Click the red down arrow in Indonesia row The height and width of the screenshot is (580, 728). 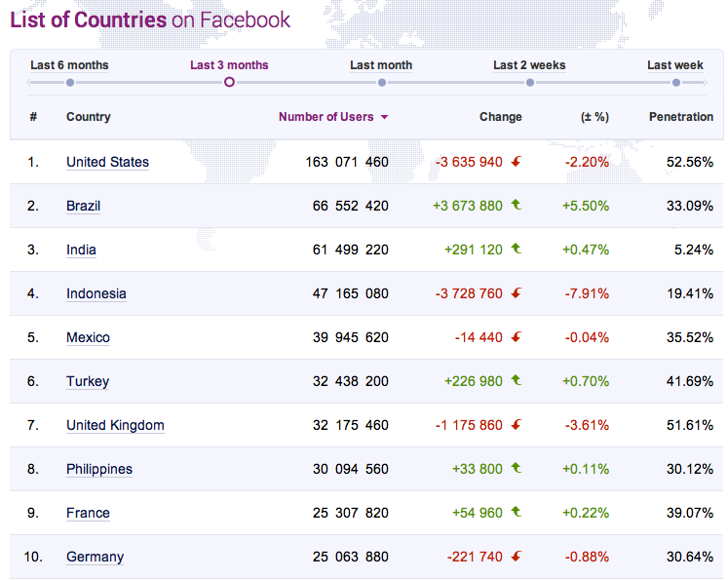coord(516,293)
